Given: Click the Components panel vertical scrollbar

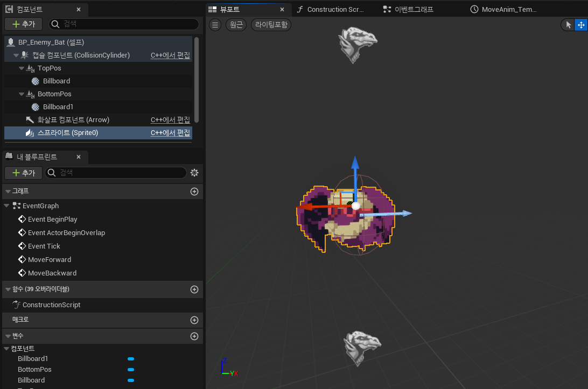Looking at the screenshot, I should pos(196,80).
